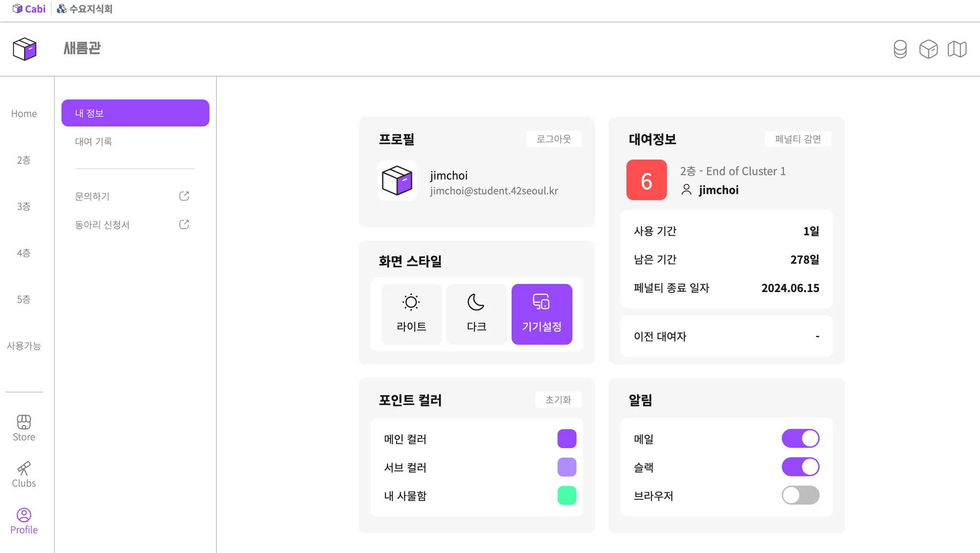The width and height of the screenshot is (980, 553).
Task: Disable the 메일 notification toggle
Action: [x=801, y=439]
